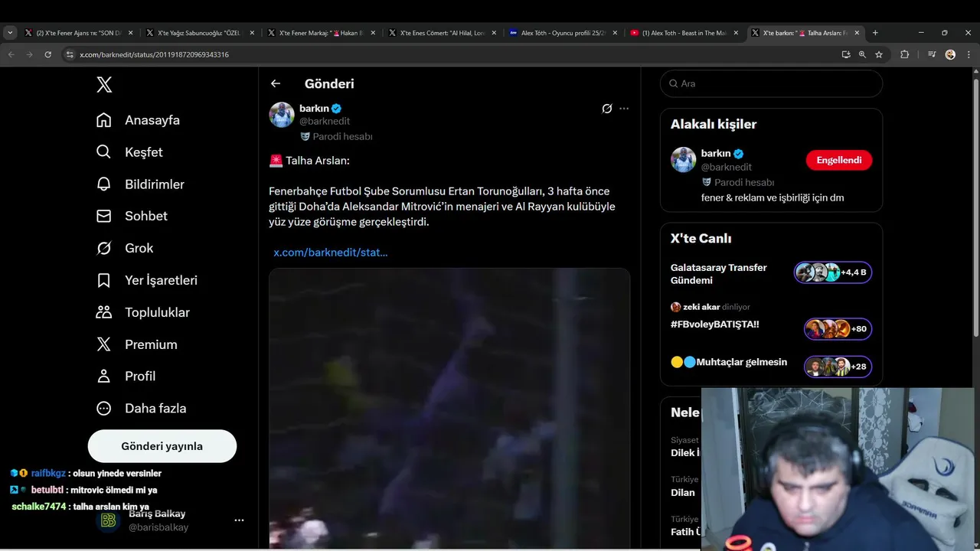Click Gönderi yayınla button
The height and width of the screenshot is (551, 980).
point(162,446)
